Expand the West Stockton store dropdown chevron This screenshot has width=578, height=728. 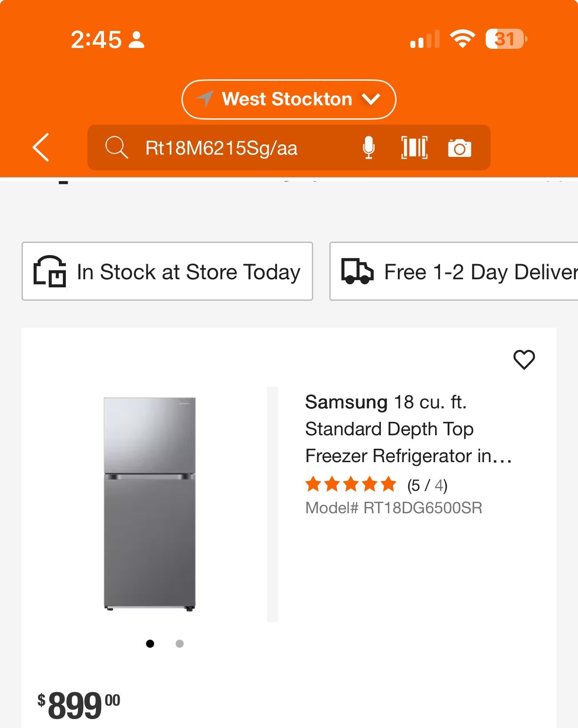tap(371, 99)
